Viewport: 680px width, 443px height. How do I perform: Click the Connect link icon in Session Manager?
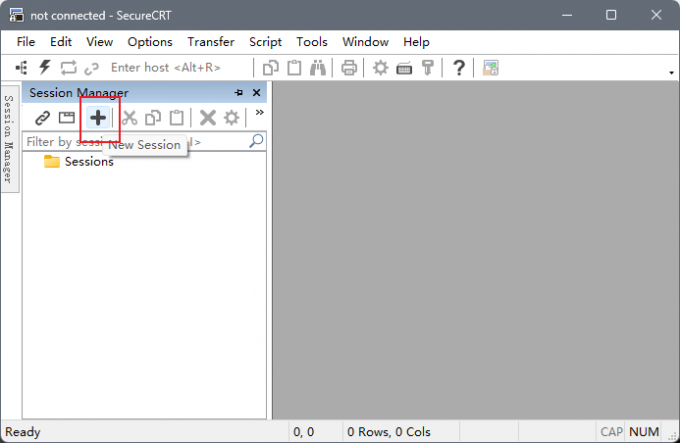(42, 118)
